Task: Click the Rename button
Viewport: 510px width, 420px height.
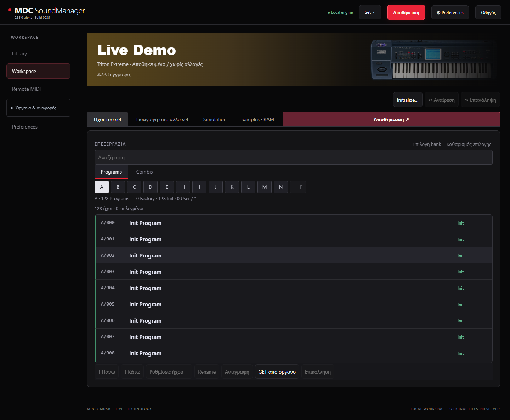Action: point(207,372)
